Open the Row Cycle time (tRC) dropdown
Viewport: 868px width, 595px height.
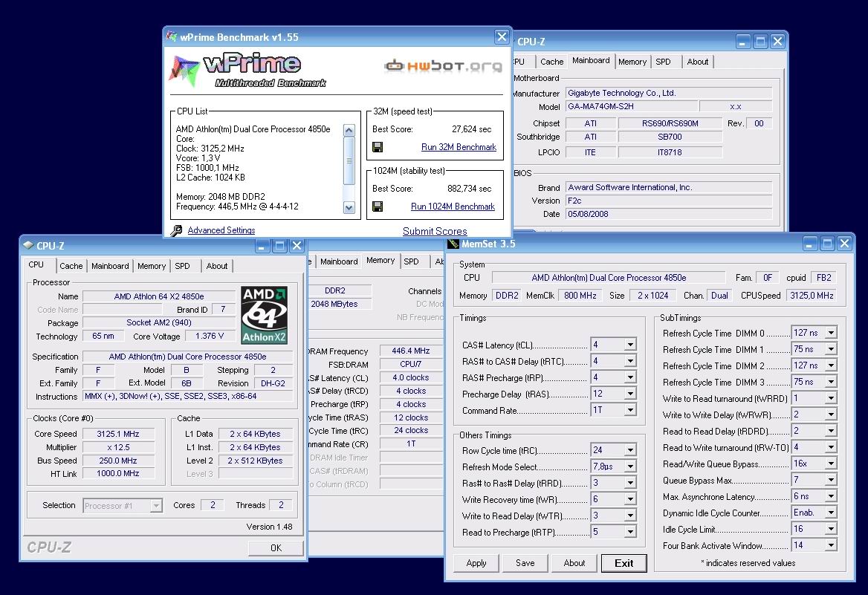[x=630, y=450]
